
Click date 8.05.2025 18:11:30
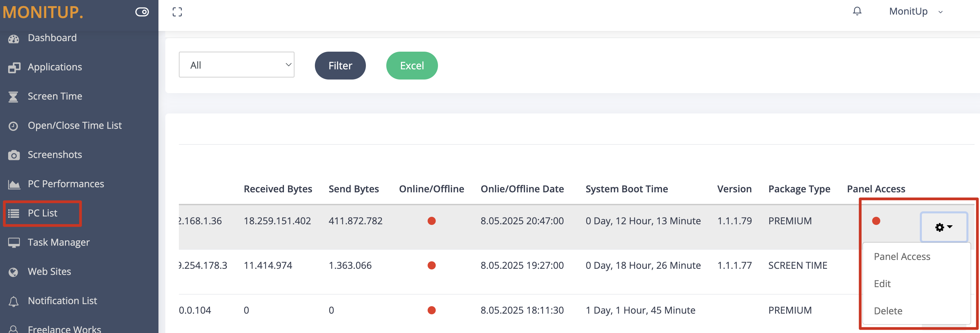click(522, 310)
